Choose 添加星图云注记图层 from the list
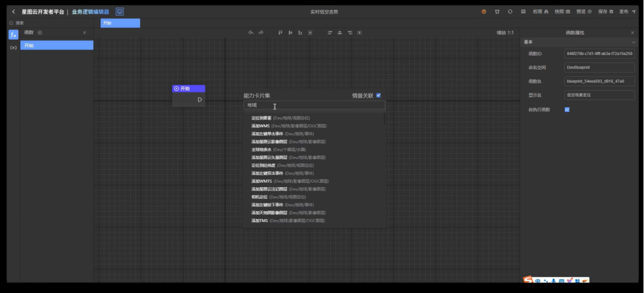This screenshot has width=644, height=293. 288,189
